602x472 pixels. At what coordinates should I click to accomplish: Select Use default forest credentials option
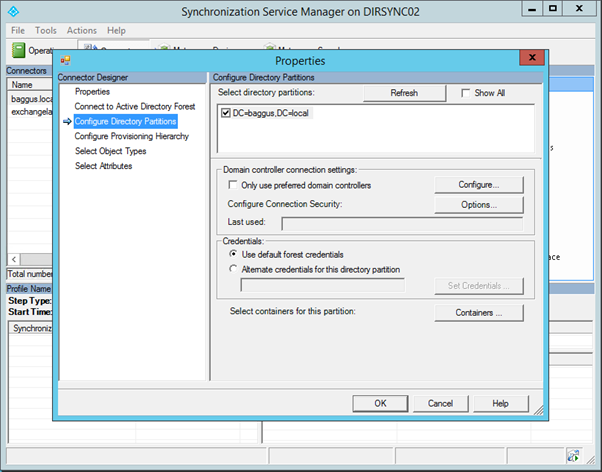pyautogui.click(x=234, y=254)
